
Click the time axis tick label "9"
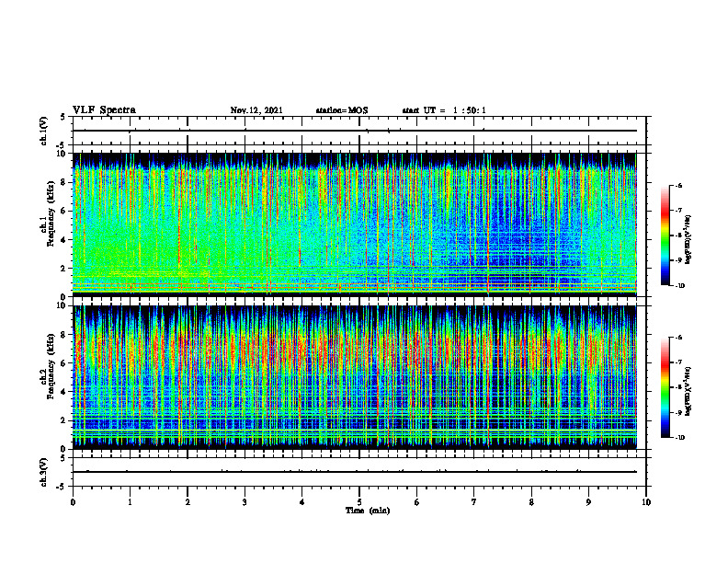point(588,502)
